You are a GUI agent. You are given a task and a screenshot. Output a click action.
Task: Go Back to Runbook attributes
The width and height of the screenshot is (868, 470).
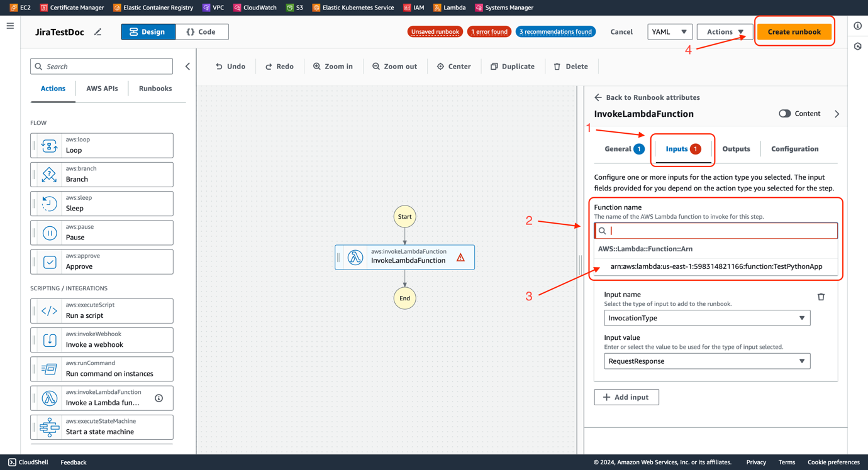click(x=647, y=97)
